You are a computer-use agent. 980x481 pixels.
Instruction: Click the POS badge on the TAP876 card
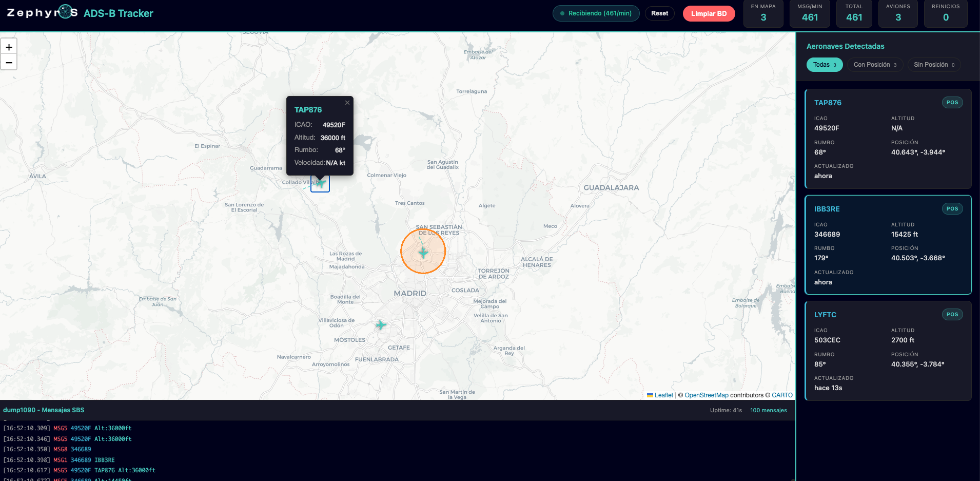coord(952,102)
